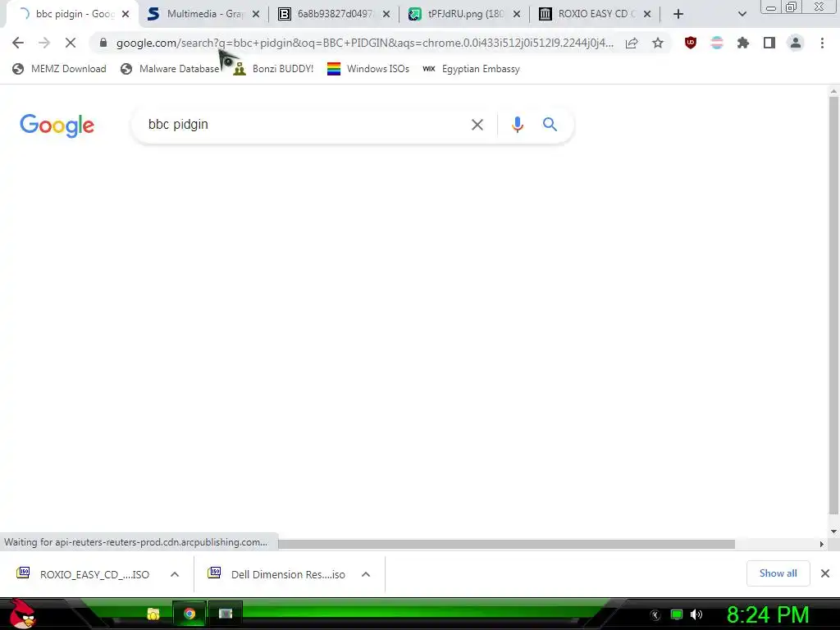Open the Angry Birds start button
This screenshot has width=840, height=630.
(22, 614)
